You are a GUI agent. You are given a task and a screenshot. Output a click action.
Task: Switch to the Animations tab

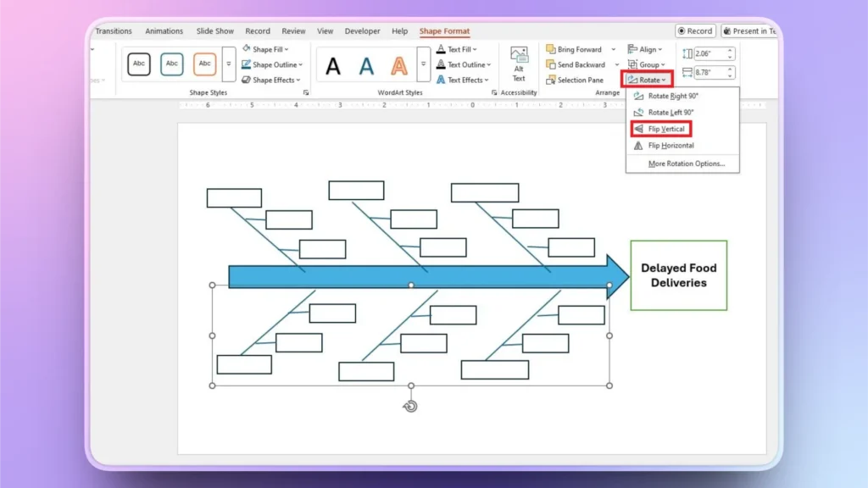tap(164, 30)
